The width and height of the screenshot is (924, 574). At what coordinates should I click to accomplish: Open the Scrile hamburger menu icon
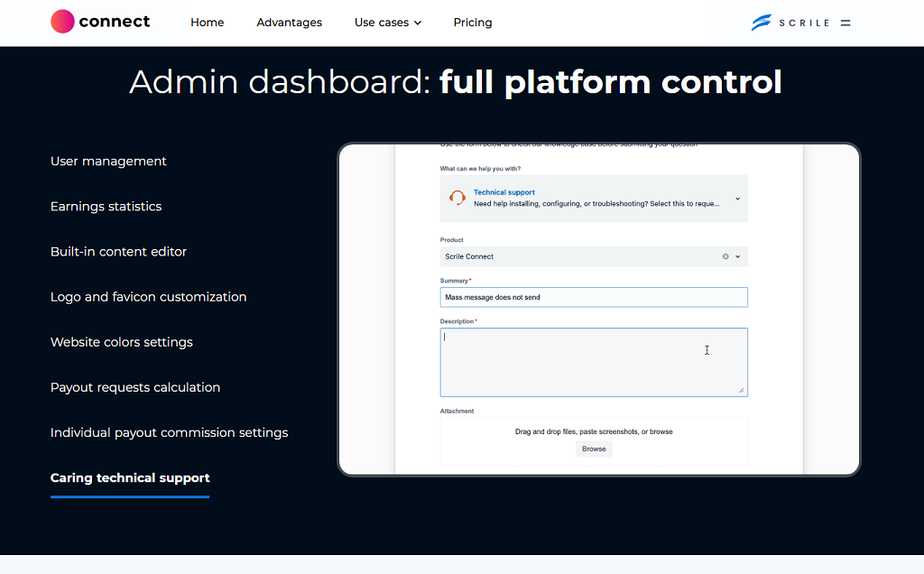845,23
